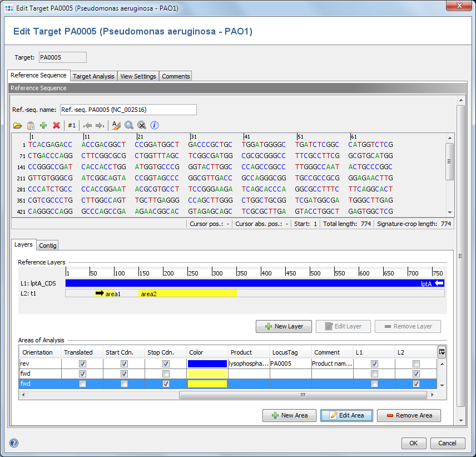Screen dimensions: 476x457
Task: Click the New Layer button
Action: (x=284, y=326)
